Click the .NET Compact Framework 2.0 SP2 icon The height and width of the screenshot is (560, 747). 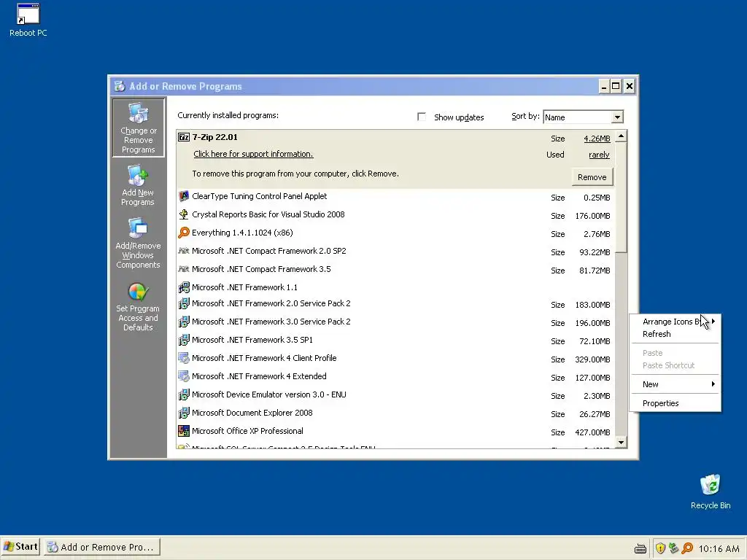[183, 251]
